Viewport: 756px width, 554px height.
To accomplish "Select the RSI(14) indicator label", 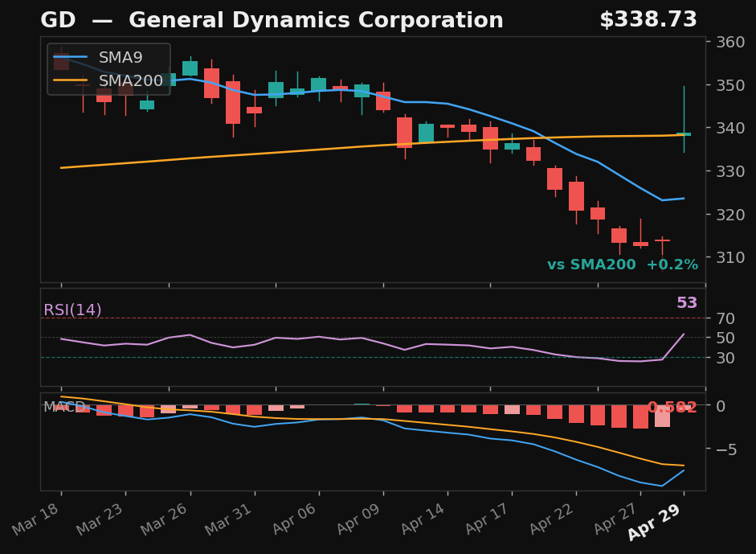I will (x=72, y=308).
